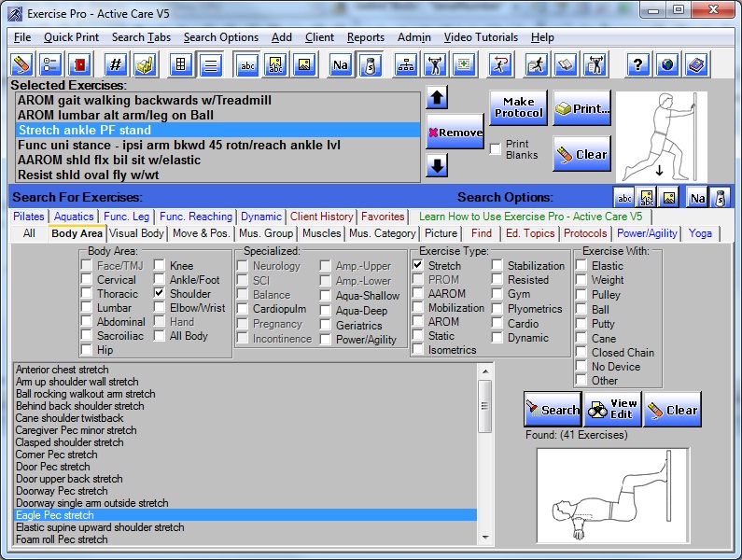Check the Cardiopulm specialized checkbox

[243, 309]
